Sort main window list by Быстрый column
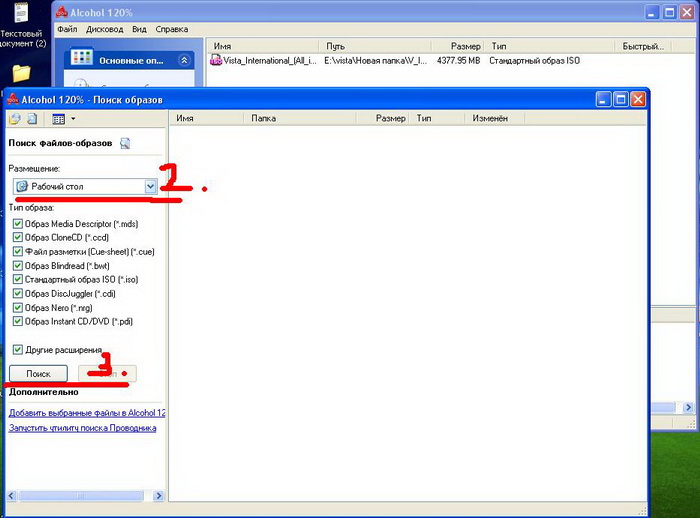 [x=643, y=46]
